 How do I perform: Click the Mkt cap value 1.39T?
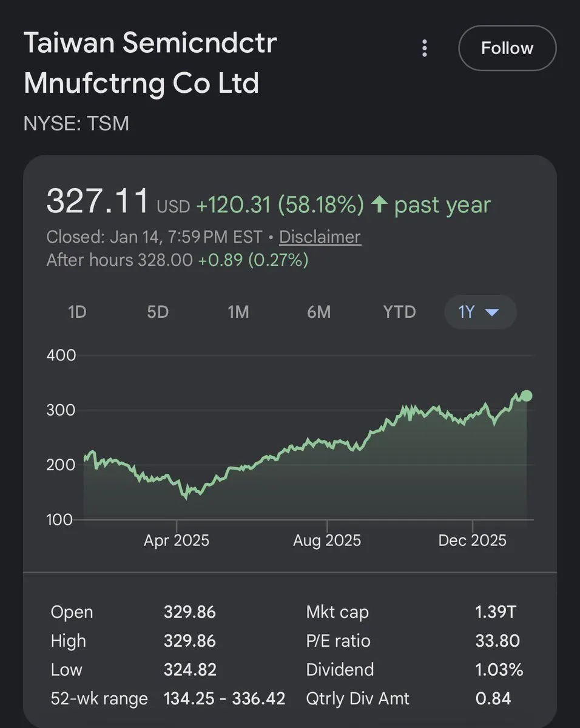496,612
